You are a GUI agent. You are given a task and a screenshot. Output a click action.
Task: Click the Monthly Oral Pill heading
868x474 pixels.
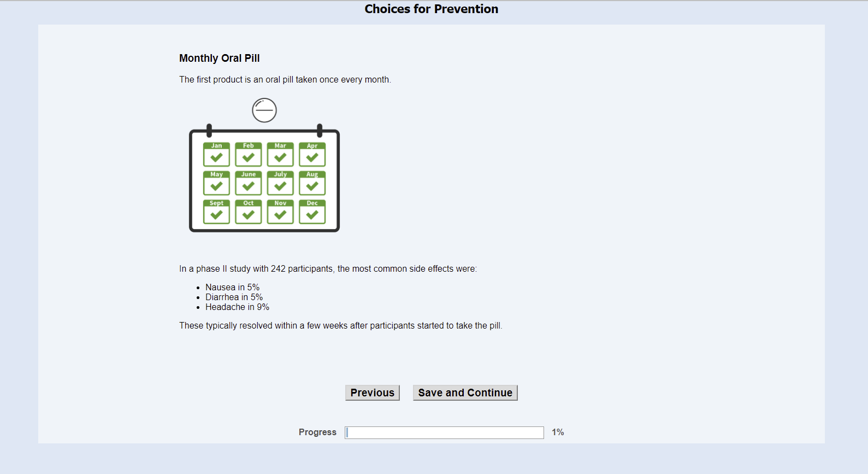[220, 58]
